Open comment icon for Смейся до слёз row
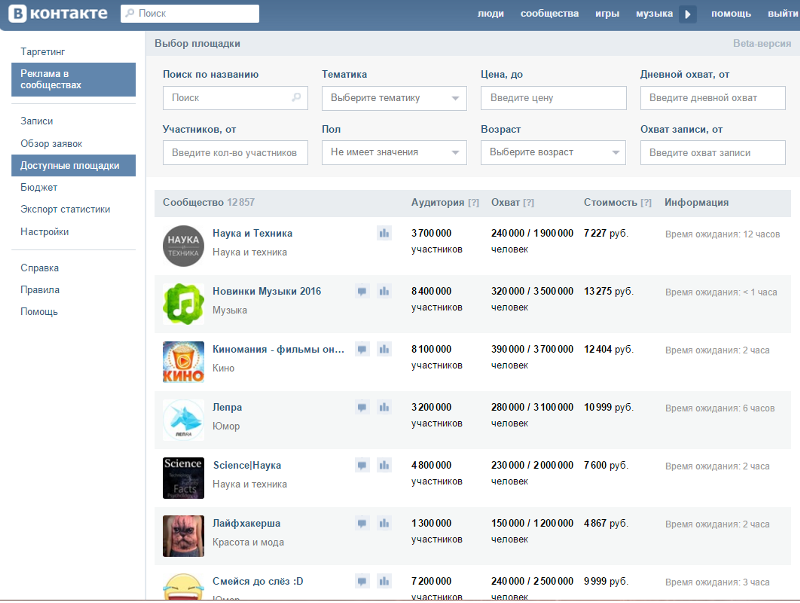 click(x=362, y=581)
